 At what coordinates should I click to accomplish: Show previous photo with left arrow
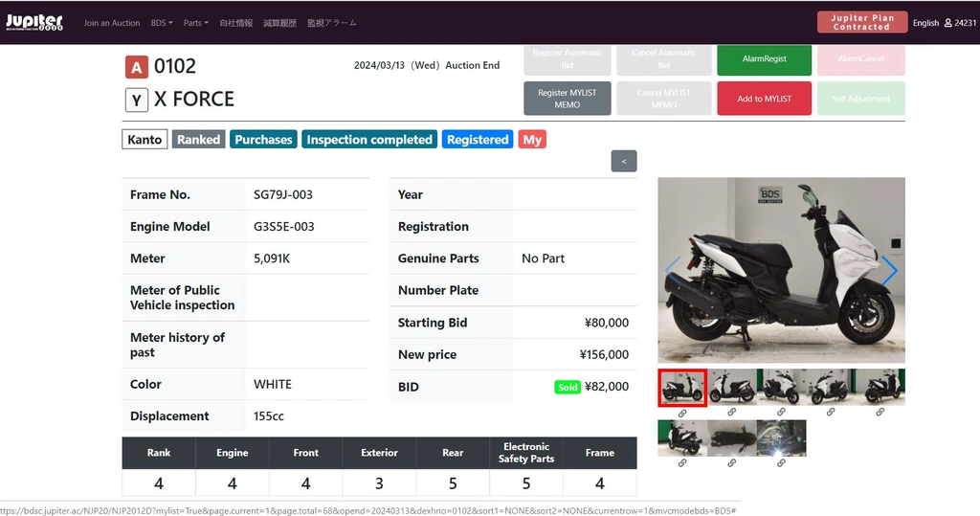(673, 270)
